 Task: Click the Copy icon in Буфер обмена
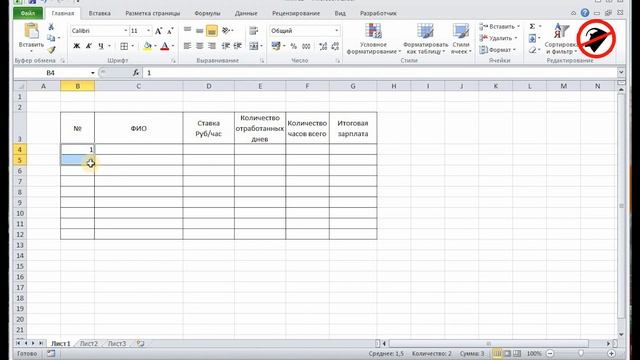[x=51, y=38]
